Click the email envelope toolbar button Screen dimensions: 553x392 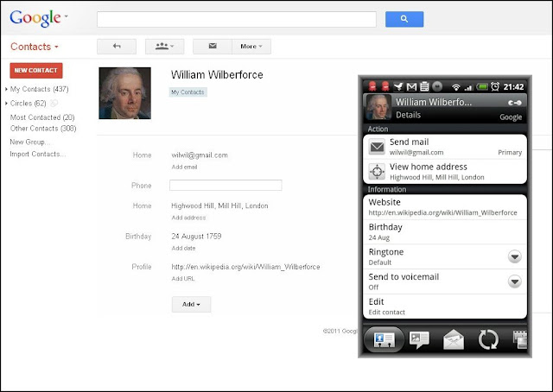coord(213,46)
